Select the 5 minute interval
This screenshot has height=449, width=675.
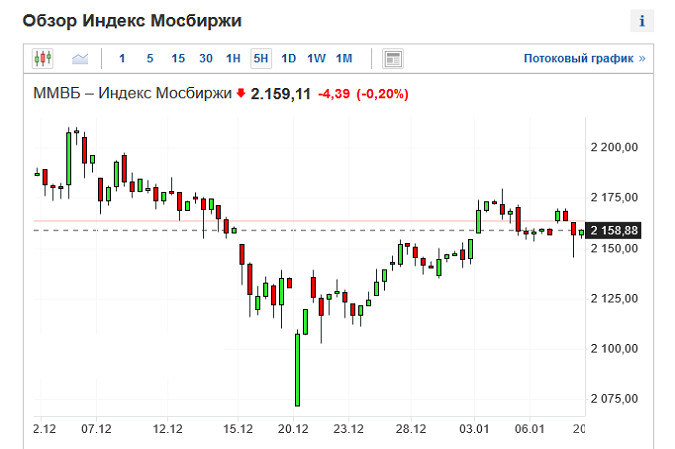[150, 58]
